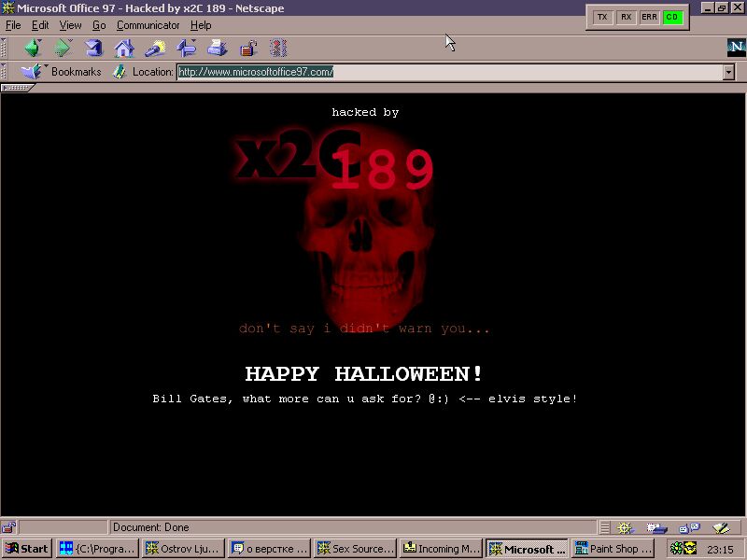Stop loading with the traffic light icon

(x=278, y=49)
